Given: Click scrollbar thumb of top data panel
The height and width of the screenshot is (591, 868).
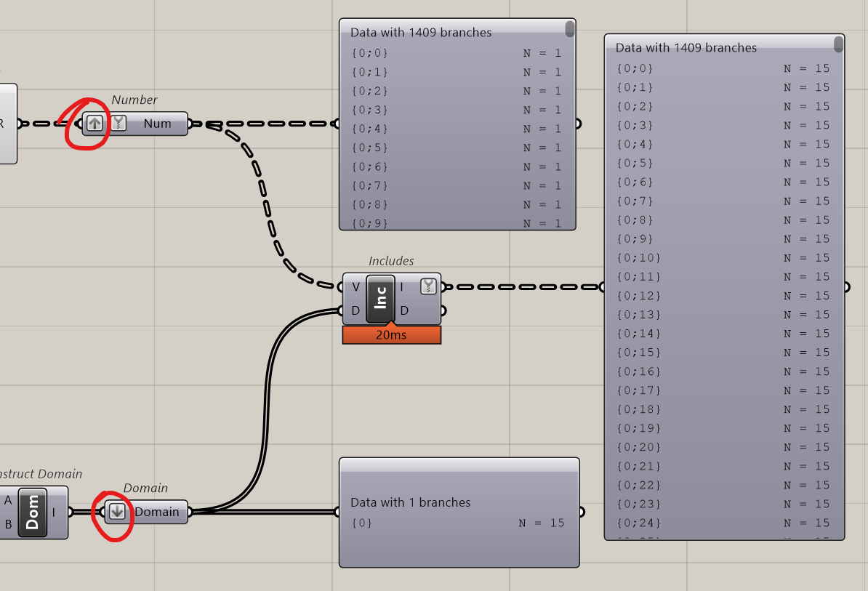Looking at the screenshot, I should [x=570, y=29].
